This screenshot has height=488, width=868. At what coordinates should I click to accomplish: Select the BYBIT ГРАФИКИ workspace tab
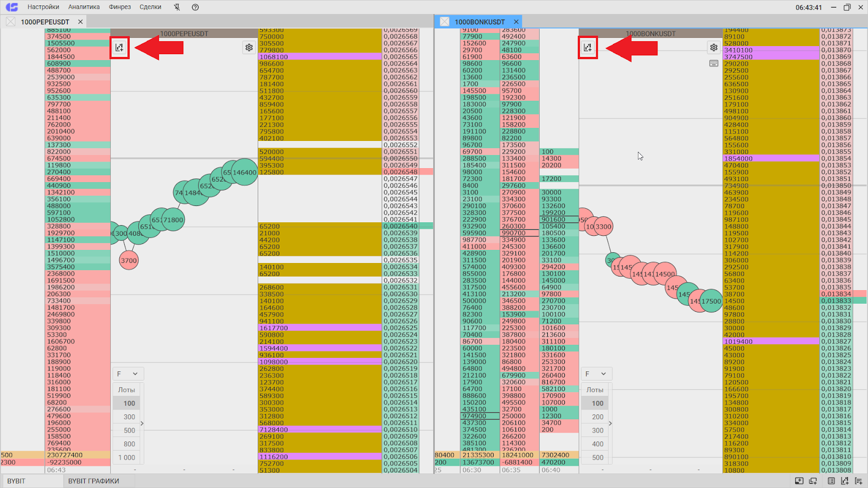pos(93,481)
